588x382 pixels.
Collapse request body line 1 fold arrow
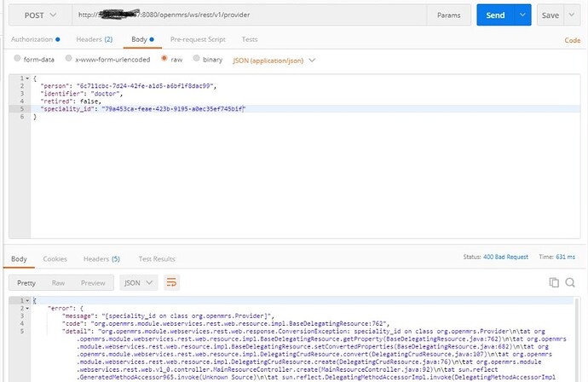click(27, 78)
